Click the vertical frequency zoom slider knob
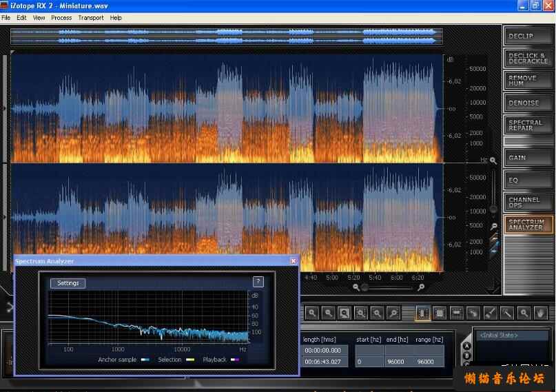Screen dimensions: 556x392 493,209
